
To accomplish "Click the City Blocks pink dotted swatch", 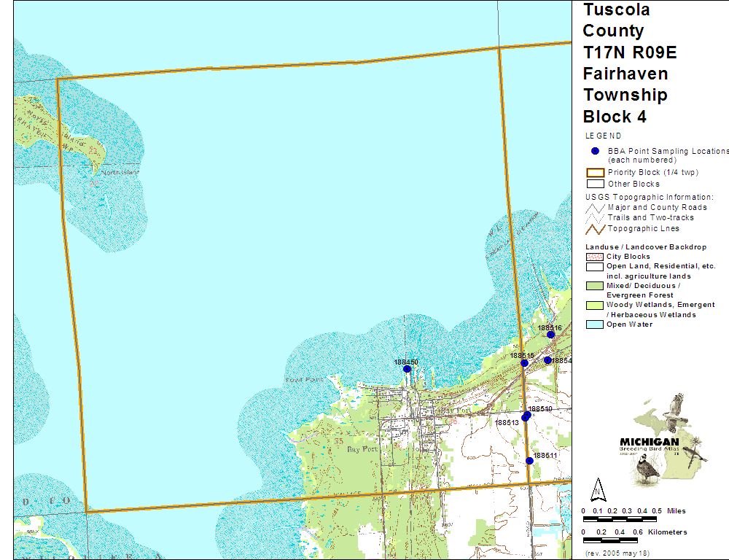I will click(x=595, y=257).
